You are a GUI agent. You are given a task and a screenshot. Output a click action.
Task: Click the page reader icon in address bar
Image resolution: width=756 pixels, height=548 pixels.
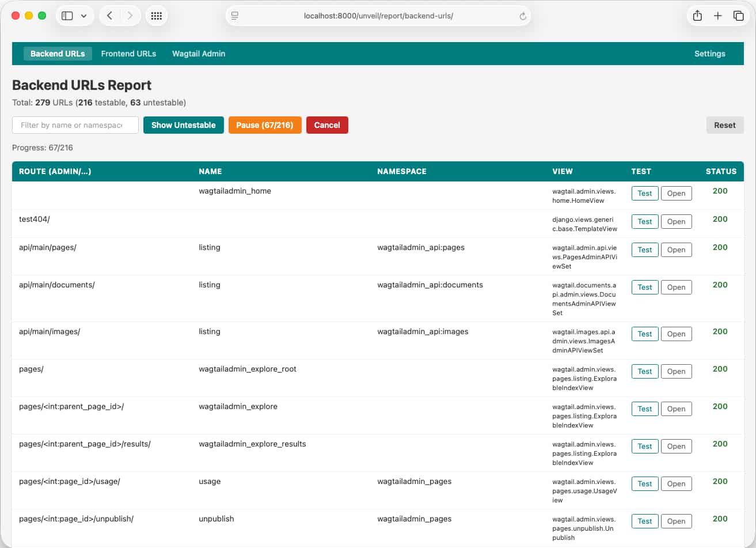tap(235, 16)
